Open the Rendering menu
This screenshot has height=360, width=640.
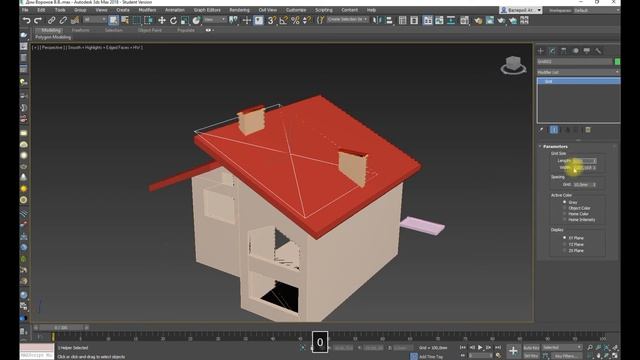[x=239, y=10]
